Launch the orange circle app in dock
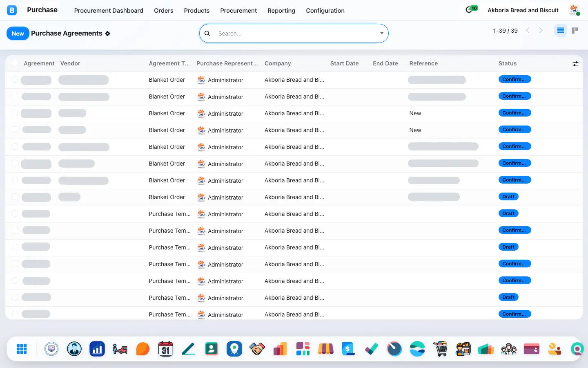The height and width of the screenshot is (368, 588). click(x=143, y=349)
